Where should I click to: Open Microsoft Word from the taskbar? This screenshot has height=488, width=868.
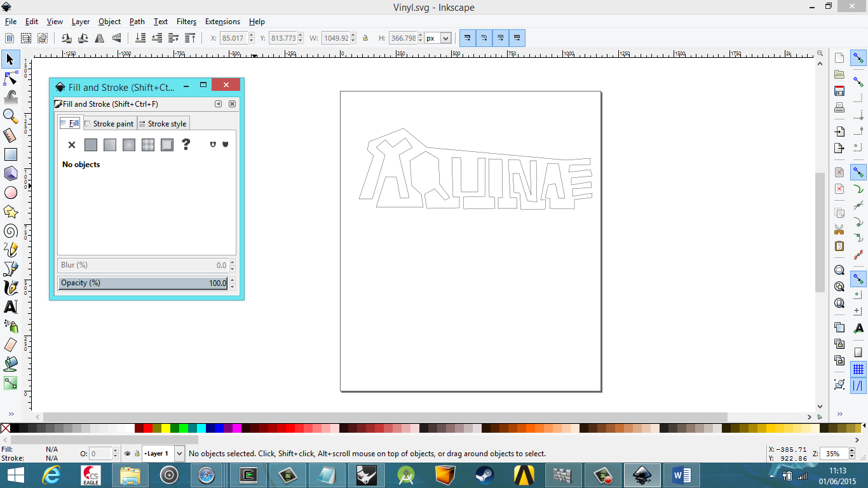pyautogui.click(x=681, y=475)
